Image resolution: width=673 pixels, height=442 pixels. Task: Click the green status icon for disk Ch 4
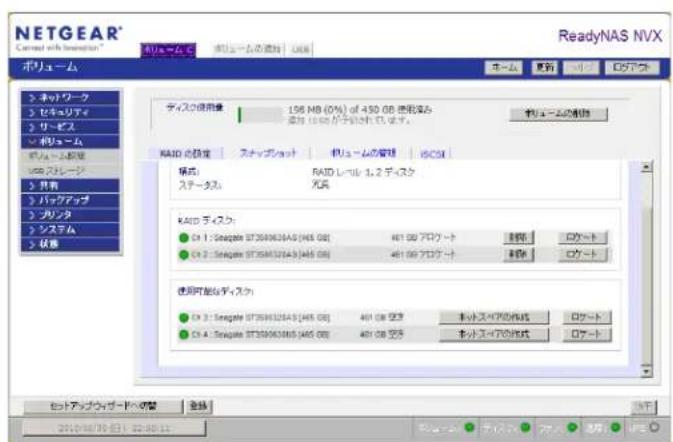(184, 334)
